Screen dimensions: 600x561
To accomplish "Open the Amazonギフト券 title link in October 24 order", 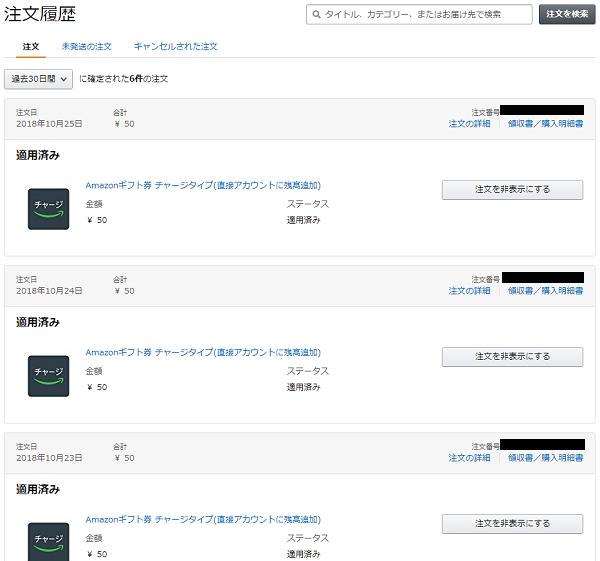I will [x=203, y=352].
